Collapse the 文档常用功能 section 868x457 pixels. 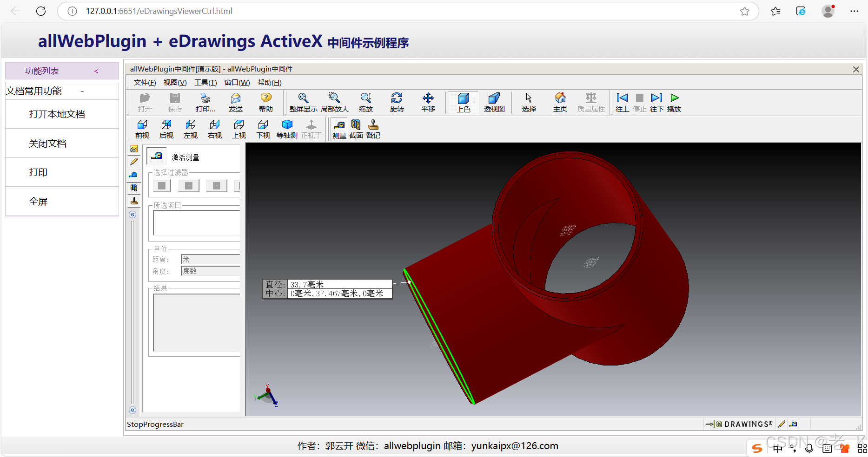(x=82, y=91)
